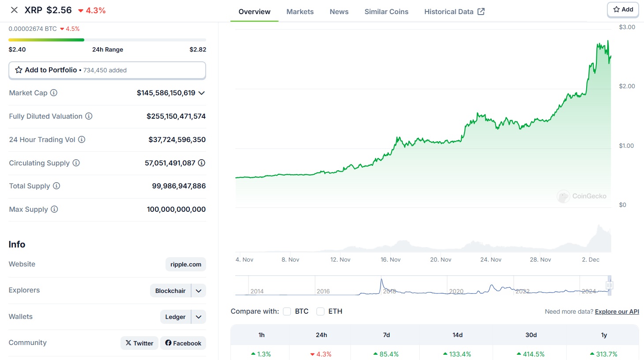
Task: Click the range handle on the mini timeline
Action: click(609, 285)
